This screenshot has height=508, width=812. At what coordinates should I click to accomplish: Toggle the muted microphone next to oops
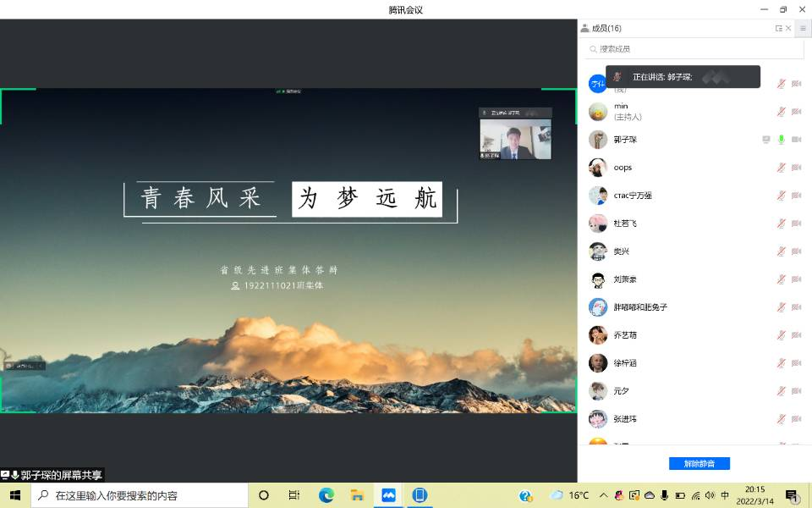pos(781,167)
